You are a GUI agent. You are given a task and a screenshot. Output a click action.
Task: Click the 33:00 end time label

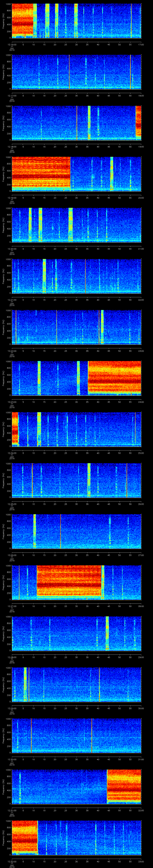tap(141, 861)
